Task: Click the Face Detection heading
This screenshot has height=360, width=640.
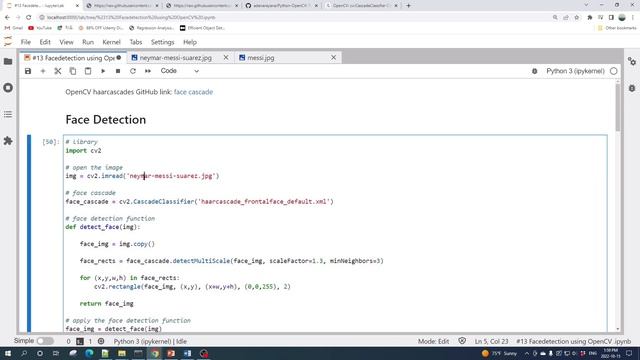Action: (106, 120)
